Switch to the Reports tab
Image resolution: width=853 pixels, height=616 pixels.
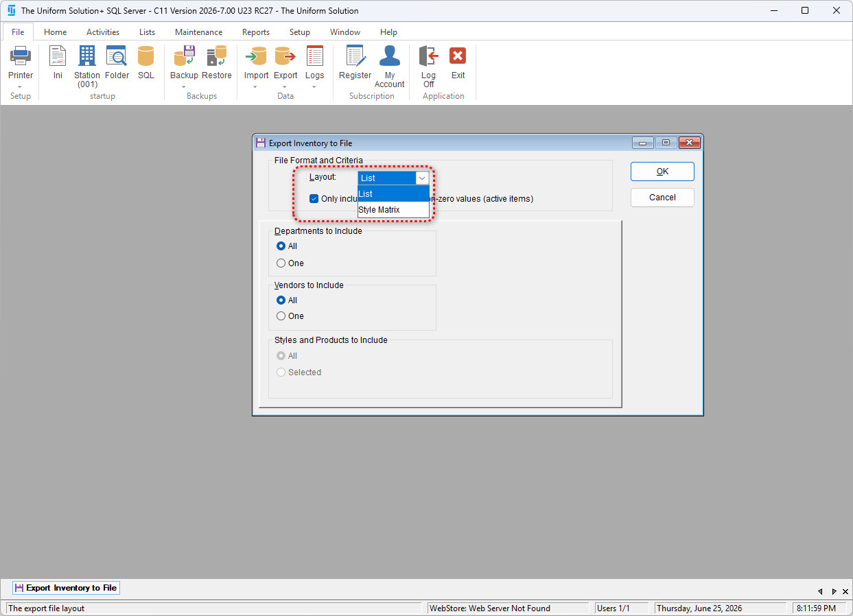coord(256,32)
